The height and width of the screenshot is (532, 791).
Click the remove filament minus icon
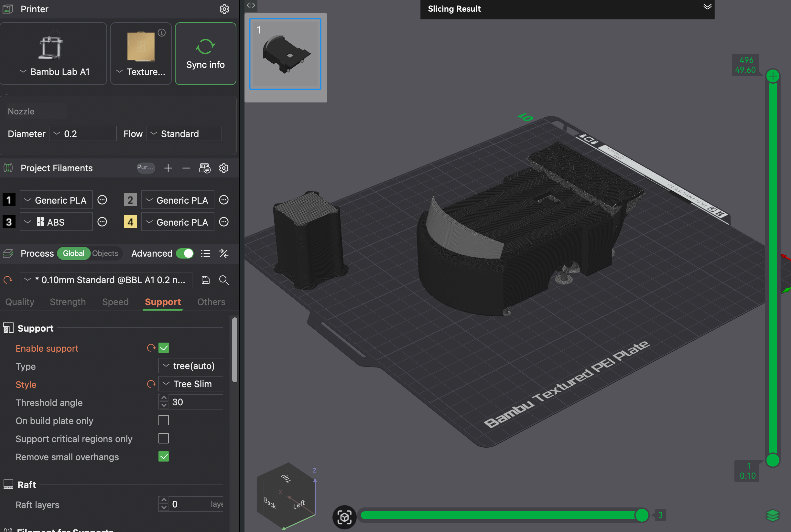point(186,168)
